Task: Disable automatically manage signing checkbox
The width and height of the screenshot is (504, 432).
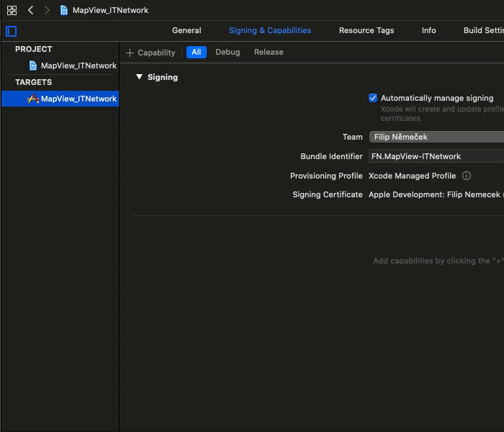Action: pyautogui.click(x=373, y=98)
